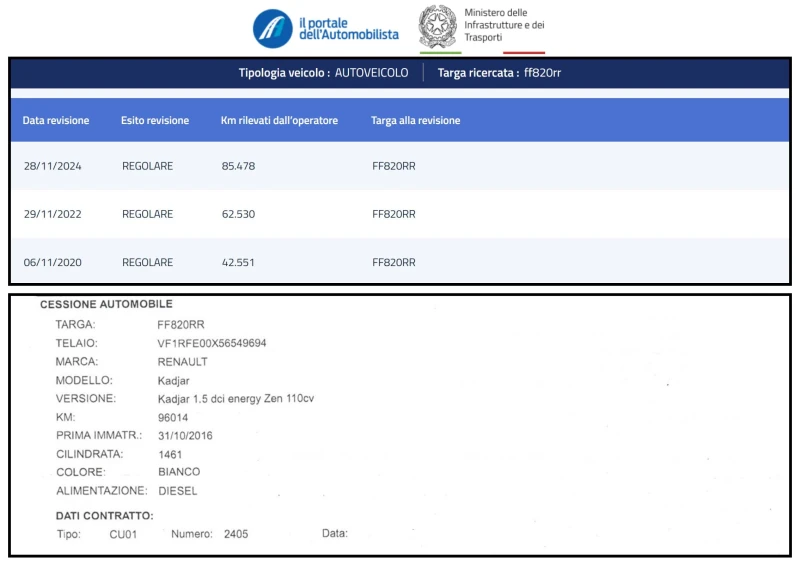Screen dimensions: 800x566
Task: Click the 'Targa alla revisione' column header
Action: click(x=415, y=120)
